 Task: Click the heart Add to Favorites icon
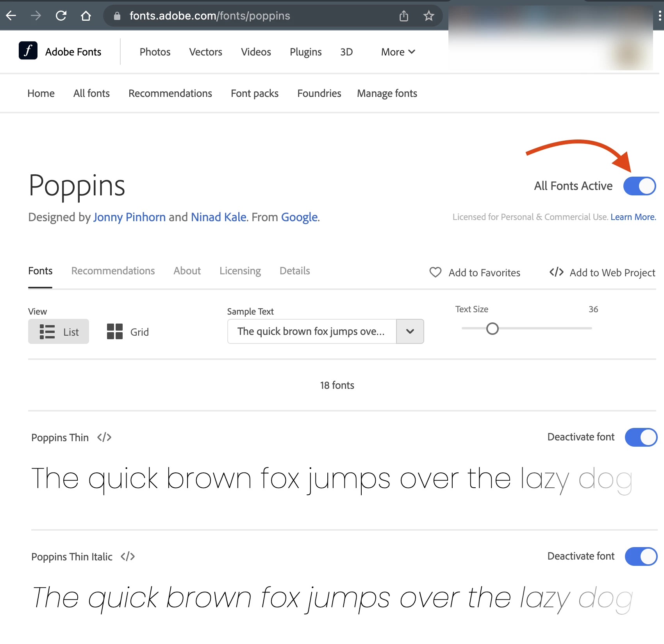pyautogui.click(x=435, y=272)
